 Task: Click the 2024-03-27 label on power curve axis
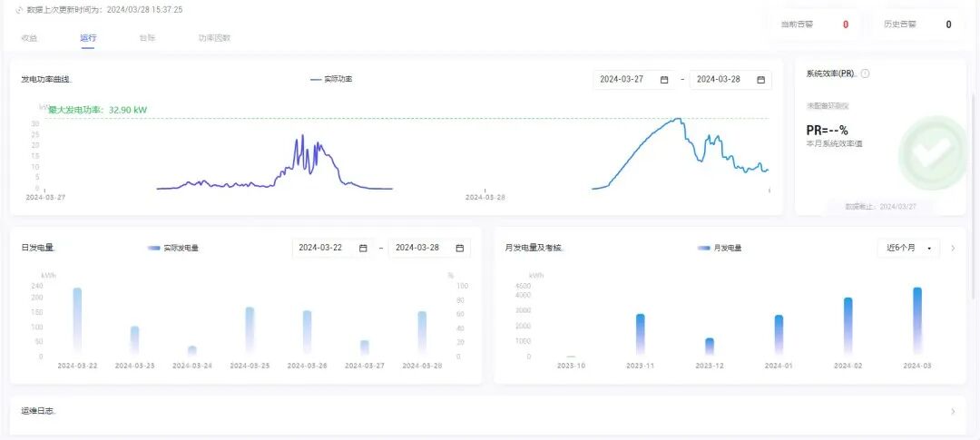click(x=45, y=197)
